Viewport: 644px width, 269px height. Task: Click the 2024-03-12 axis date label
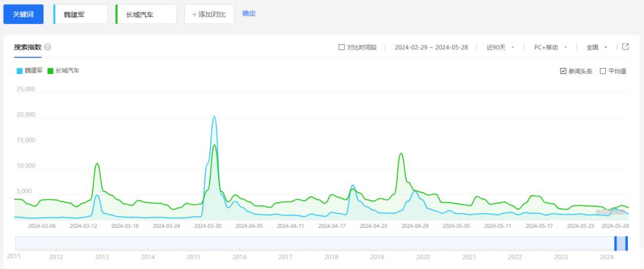[x=83, y=226]
